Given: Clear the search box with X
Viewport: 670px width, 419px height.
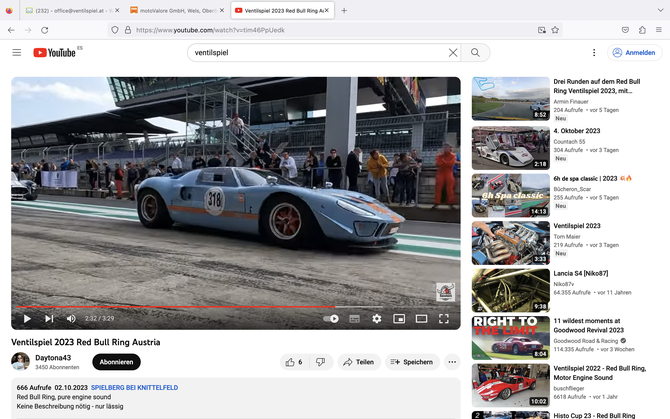Looking at the screenshot, I should (x=453, y=53).
